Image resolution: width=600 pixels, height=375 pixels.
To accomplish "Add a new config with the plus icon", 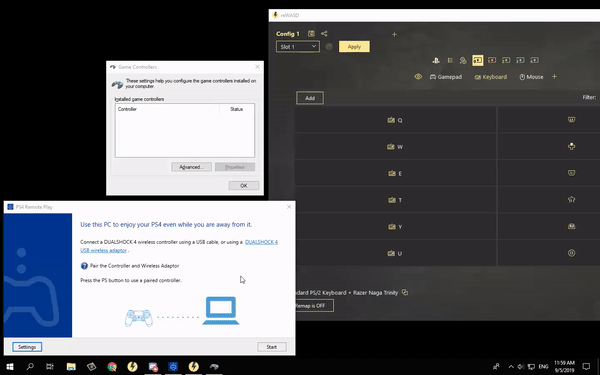I will point(394,34).
